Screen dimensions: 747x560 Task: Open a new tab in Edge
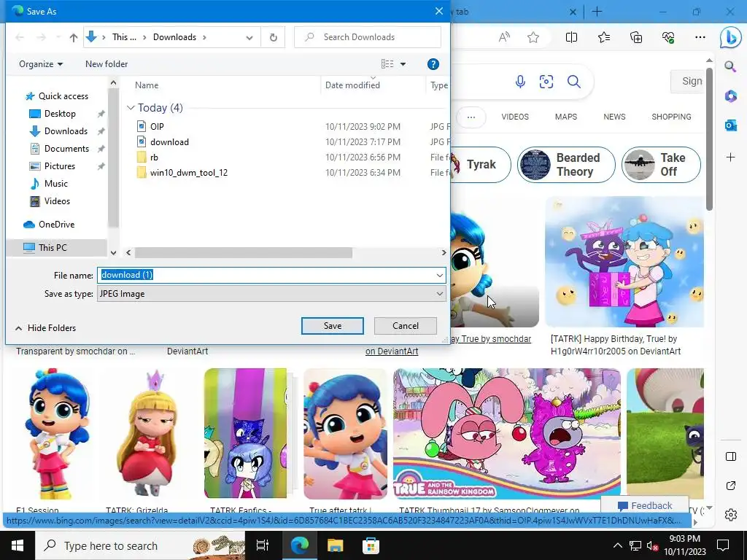coord(597,12)
